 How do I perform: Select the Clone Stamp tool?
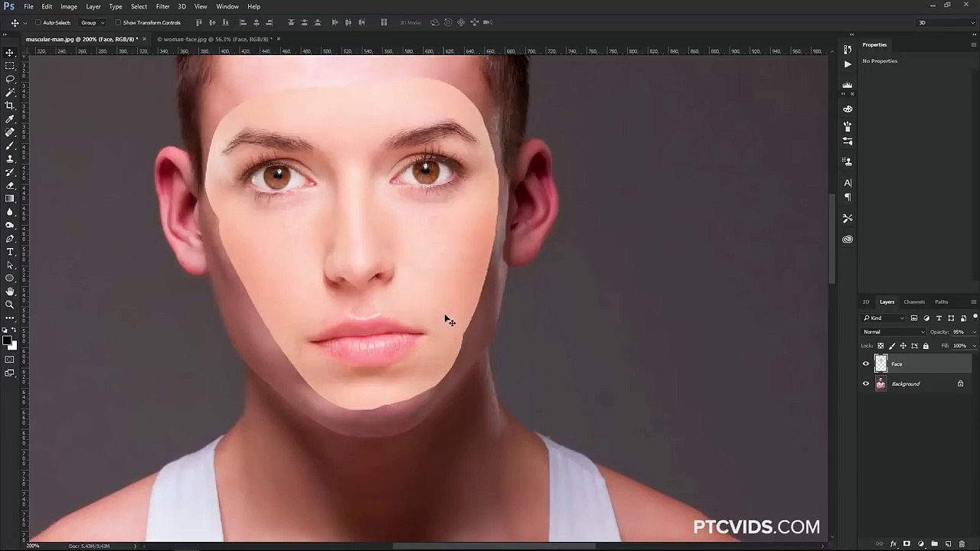(10, 158)
